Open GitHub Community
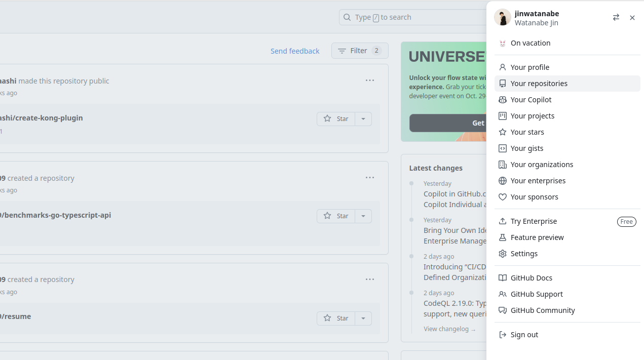The height and width of the screenshot is (360, 644). (x=567, y=310)
